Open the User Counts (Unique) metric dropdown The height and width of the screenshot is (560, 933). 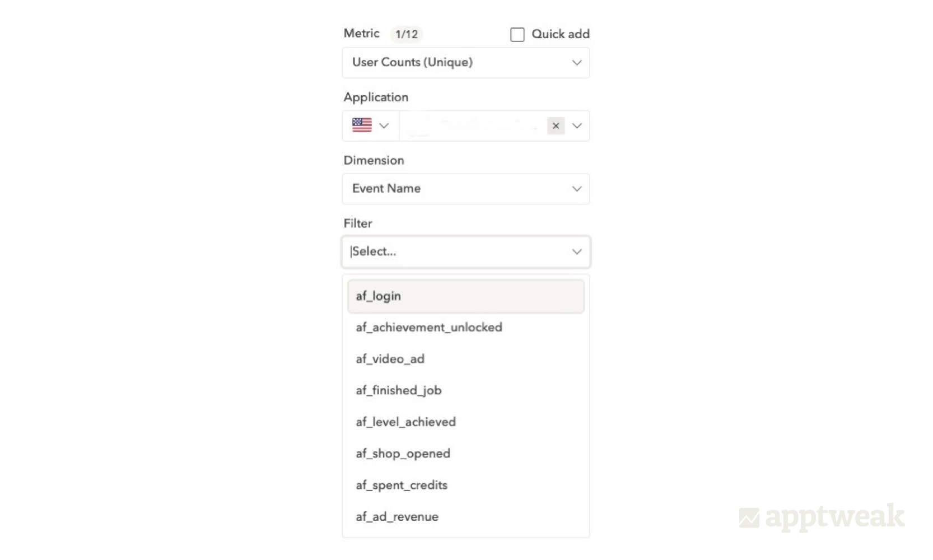pos(465,63)
